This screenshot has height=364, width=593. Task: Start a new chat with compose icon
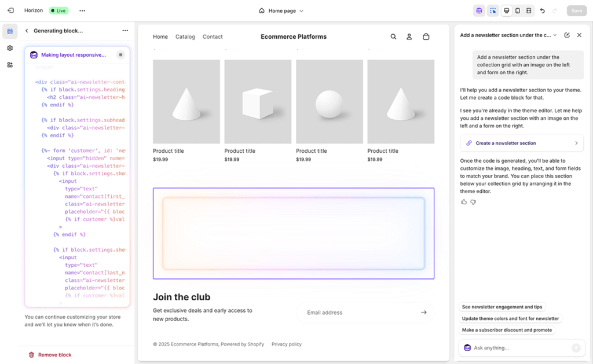point(567,35)
